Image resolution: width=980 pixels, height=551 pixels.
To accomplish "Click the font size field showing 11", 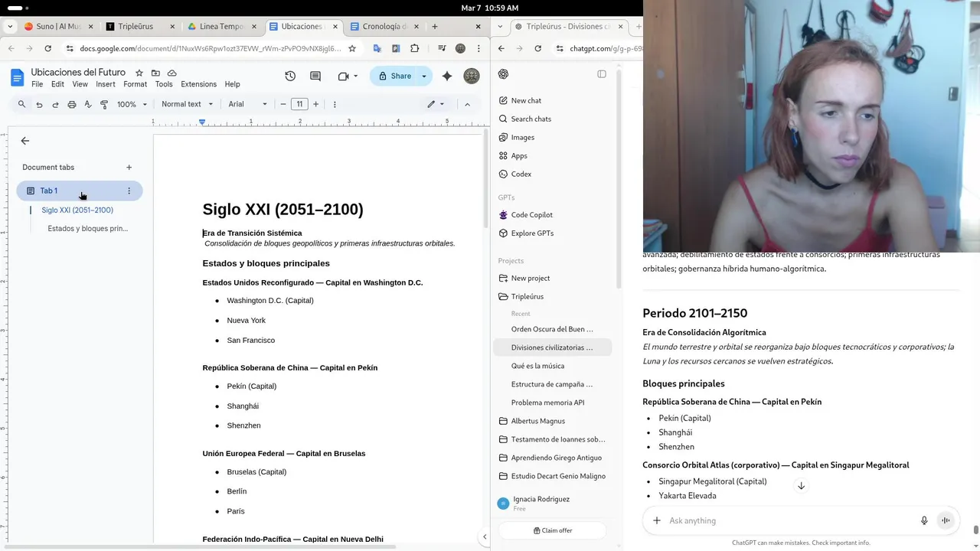I will point(299,104).
